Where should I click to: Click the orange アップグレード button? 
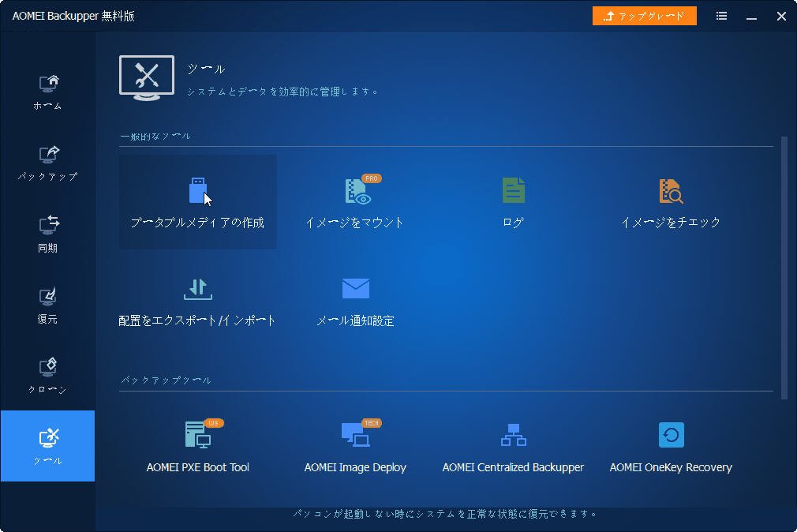pyautogui.click(x=645, y=16)
